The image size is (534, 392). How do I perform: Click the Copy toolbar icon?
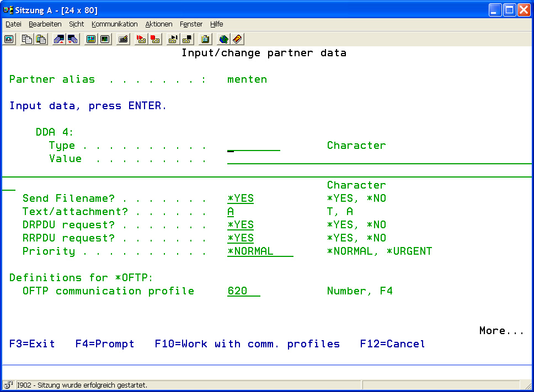pyautogui.click(x=27, y=39)
